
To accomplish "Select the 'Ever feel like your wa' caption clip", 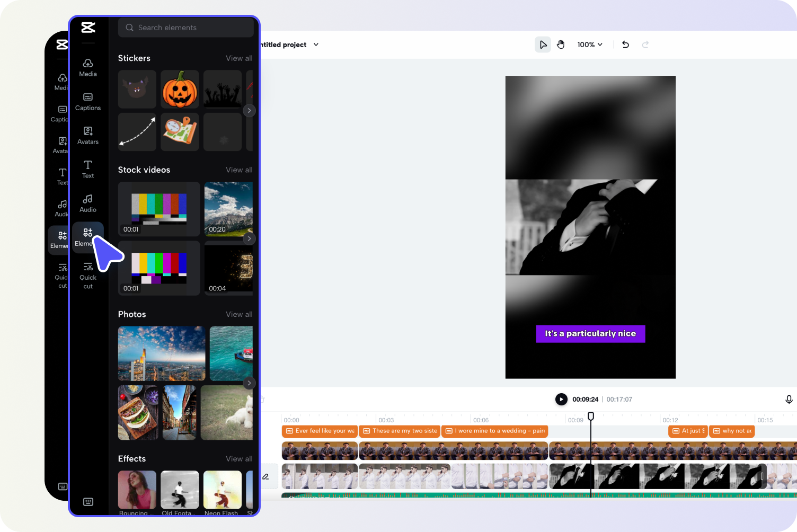I will 320,431.
